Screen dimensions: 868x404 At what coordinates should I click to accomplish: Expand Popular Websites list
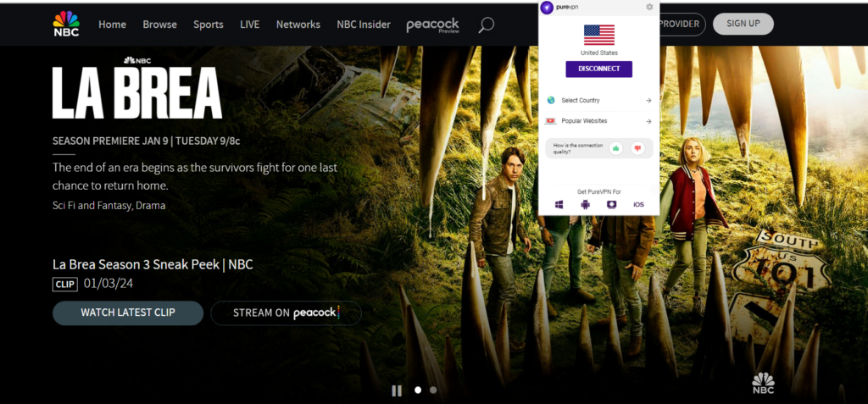(598, 121)
